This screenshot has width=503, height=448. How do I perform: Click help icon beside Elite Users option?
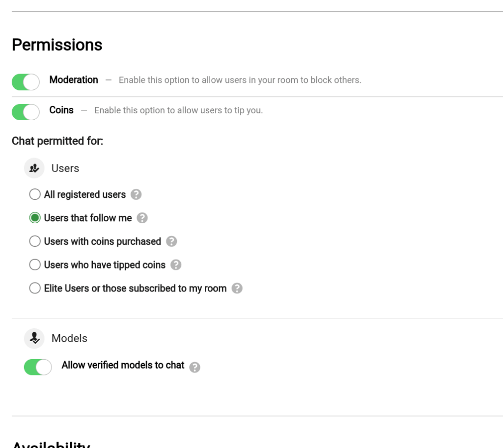237,289
